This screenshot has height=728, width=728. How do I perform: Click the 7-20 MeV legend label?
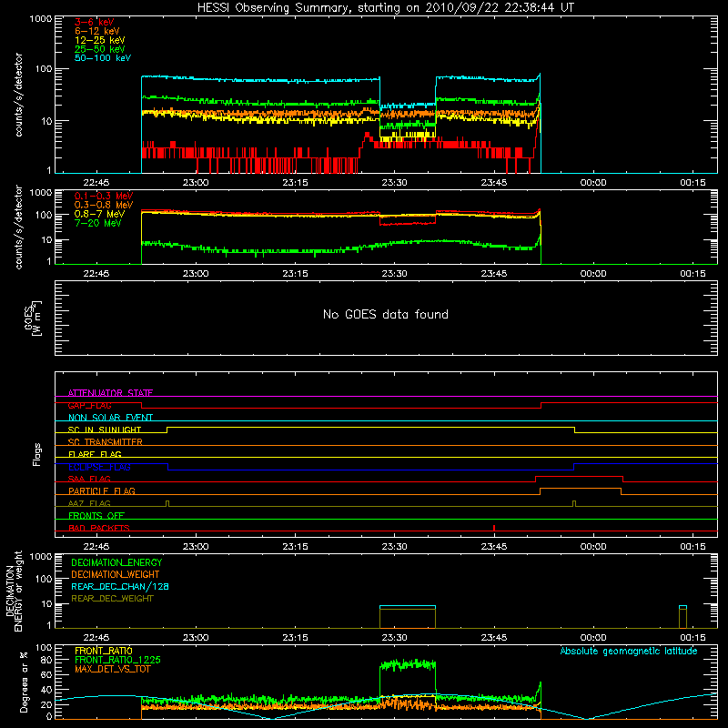[x=98, y=223]
